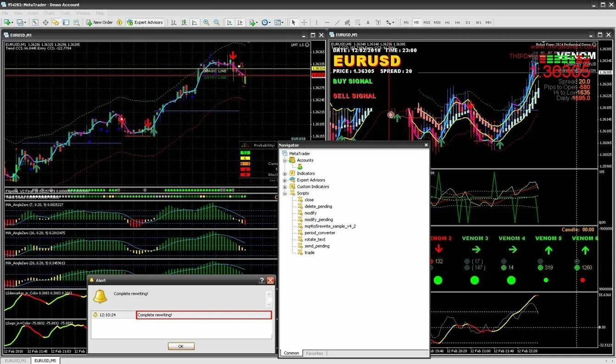
Task: Expand the Custom Indicators tree node
Action: (285, 187)
